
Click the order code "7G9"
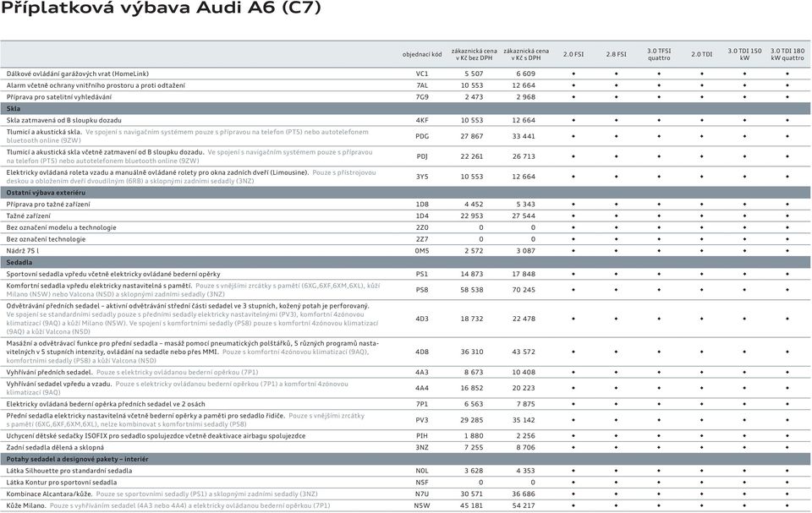pyautogui.click(x=422, y=97)
